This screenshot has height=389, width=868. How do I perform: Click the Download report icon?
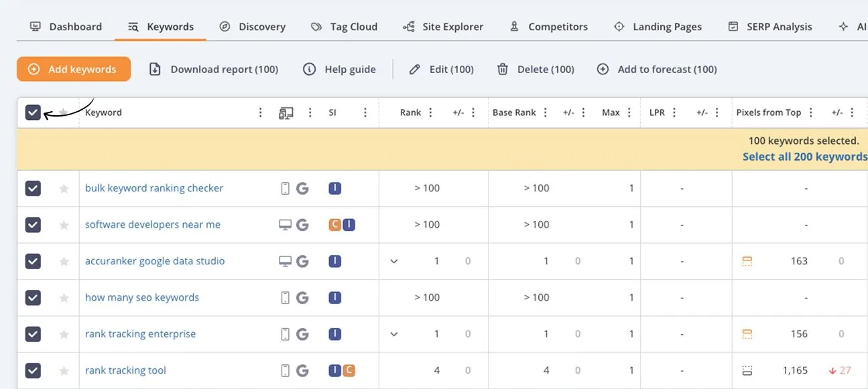coord(155,70)
